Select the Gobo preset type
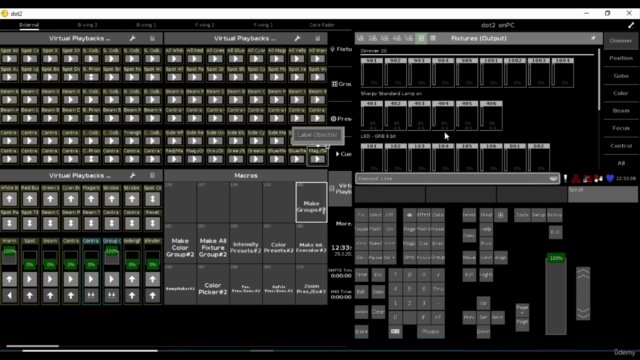The image size is (640, 360). point(621,76)
